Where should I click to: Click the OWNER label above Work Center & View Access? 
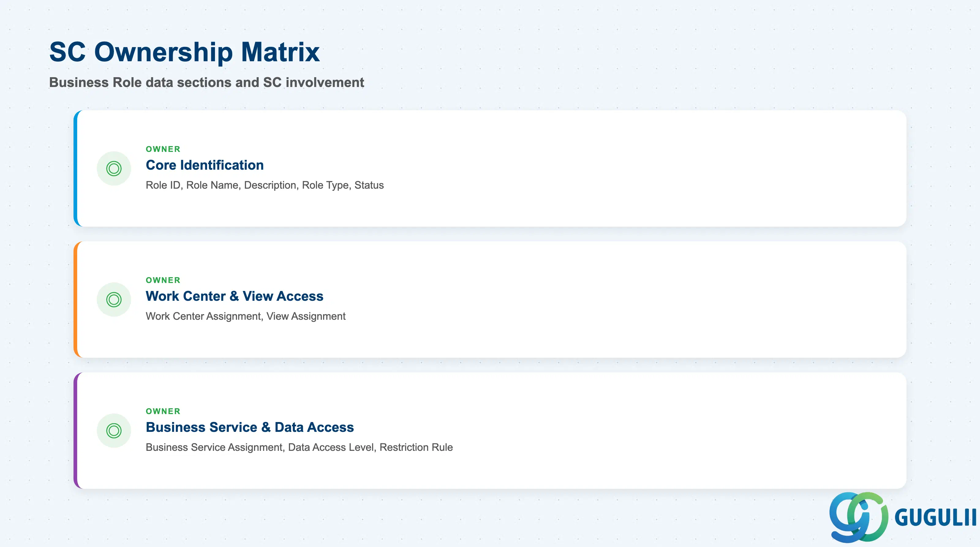(x=163, y=280)
